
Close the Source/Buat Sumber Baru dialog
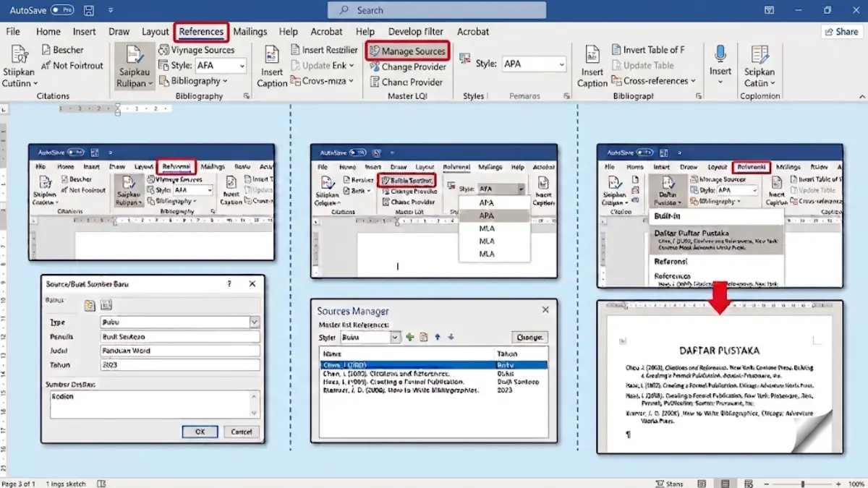click(252, 284)
